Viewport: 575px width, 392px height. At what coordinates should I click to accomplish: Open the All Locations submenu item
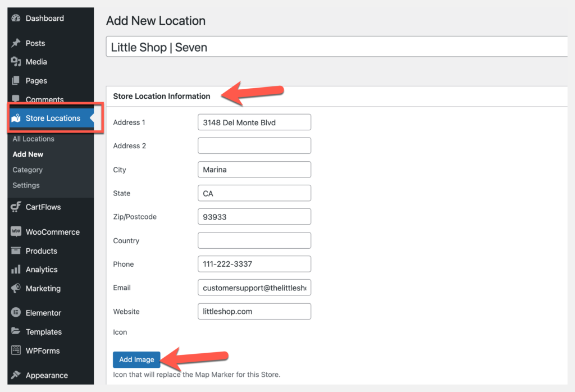point(33,139)
